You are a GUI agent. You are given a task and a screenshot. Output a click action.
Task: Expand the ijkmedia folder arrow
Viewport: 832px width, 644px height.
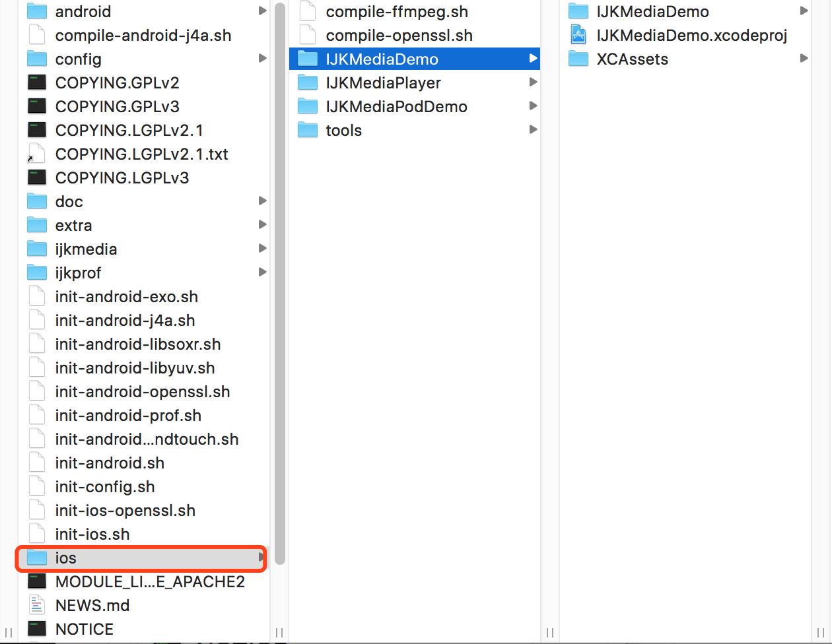click(262, 249)
